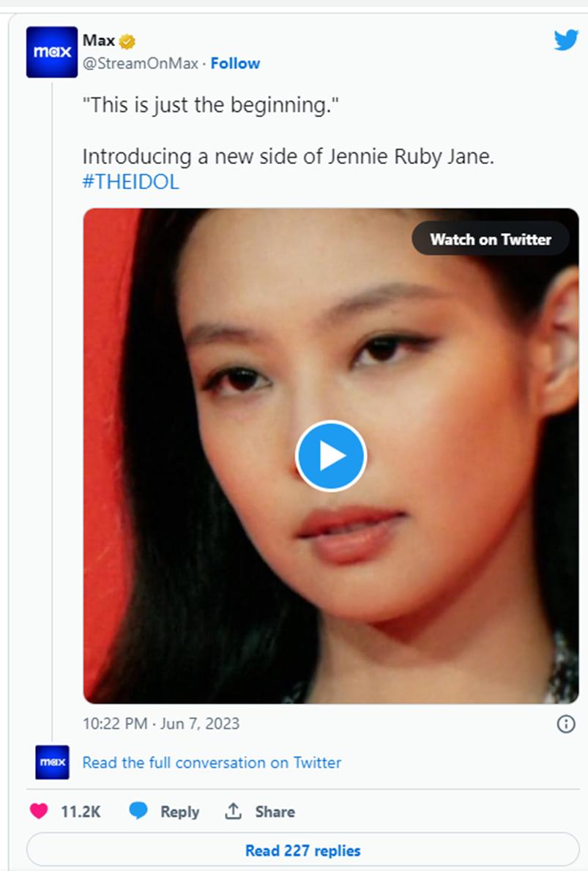This screenshot has height=871, width=588.
Task: Click the @StreamOnMax handle
Action: [141, 64]
